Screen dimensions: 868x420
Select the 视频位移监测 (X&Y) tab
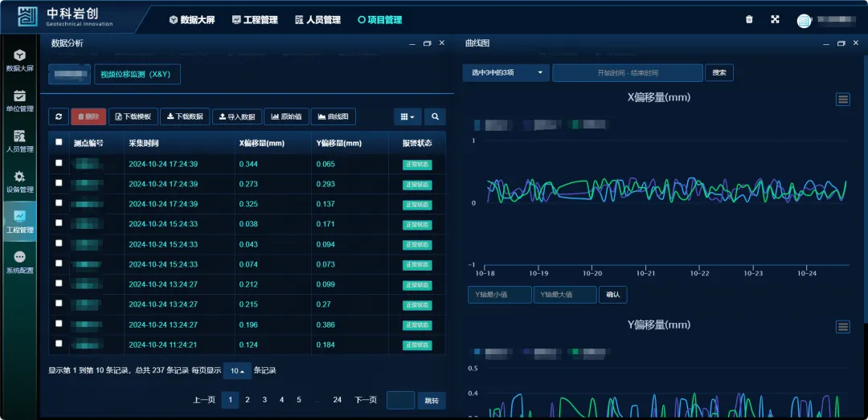click(x=137, y=74)
